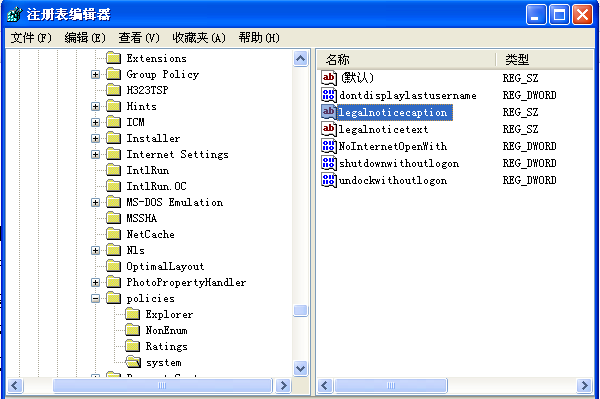This screenshot has width=600, height=399.
Task: Expand the Installer tree node
Action: (95, 138)
